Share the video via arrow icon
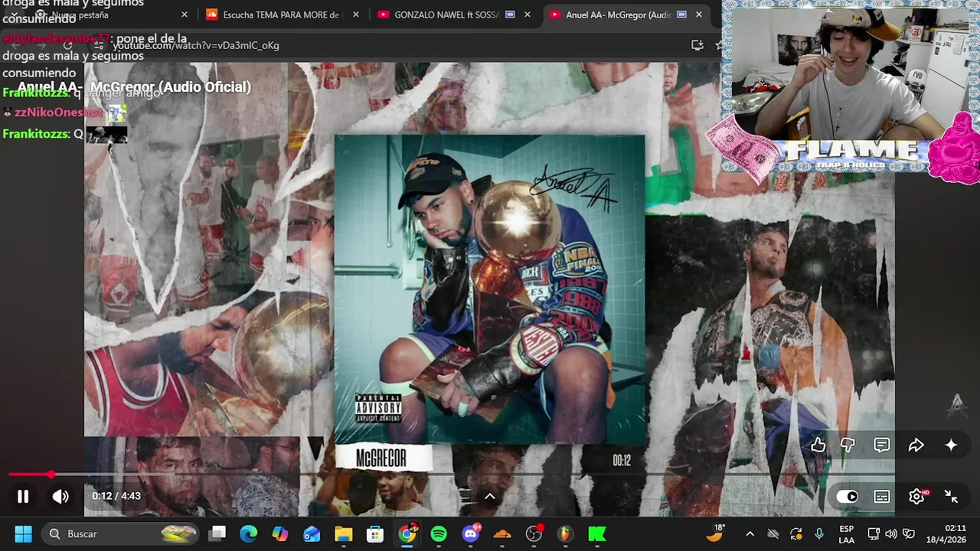The image size is (980, 551). 916,445
